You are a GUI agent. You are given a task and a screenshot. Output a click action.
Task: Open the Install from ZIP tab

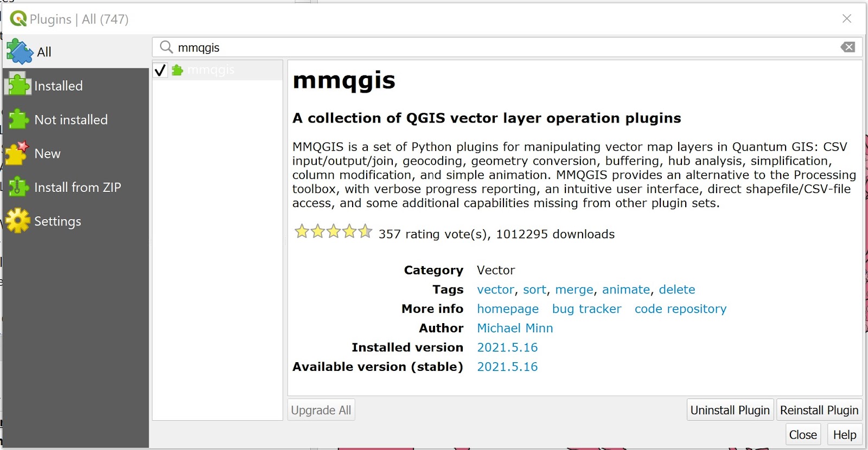point(78,187)
